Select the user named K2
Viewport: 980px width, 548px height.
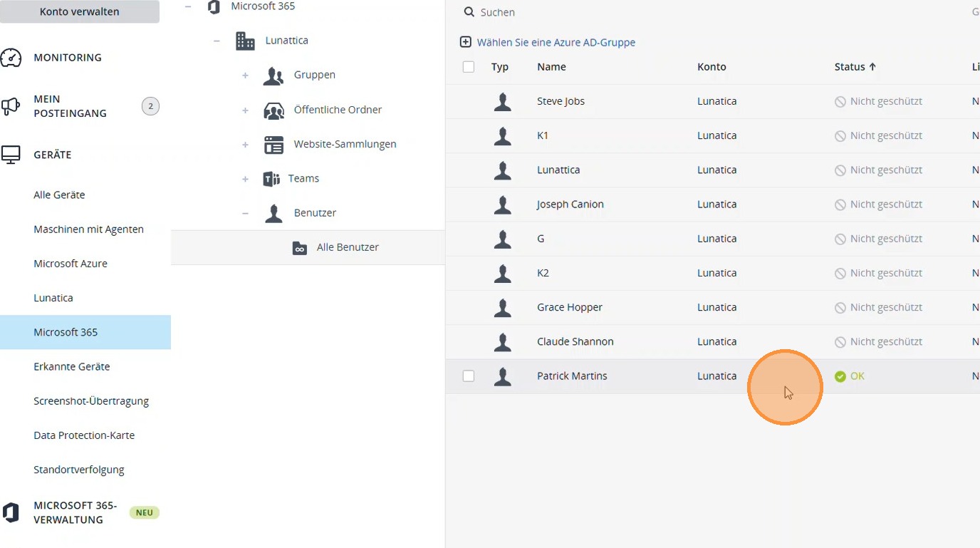coord(543,273)
